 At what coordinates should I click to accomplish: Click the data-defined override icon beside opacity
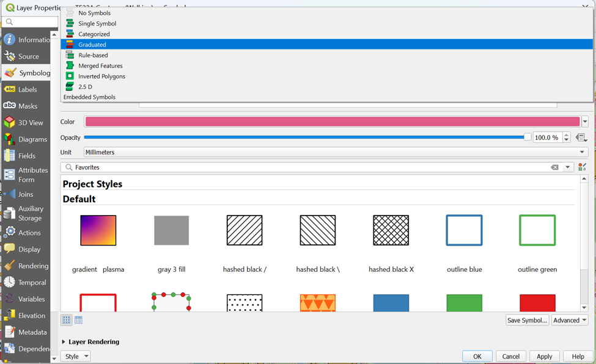[581, 137]
